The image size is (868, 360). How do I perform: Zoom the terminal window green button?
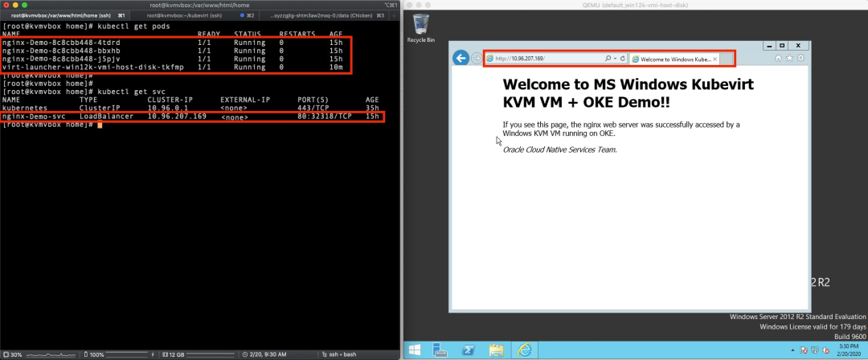click(24, 5)
